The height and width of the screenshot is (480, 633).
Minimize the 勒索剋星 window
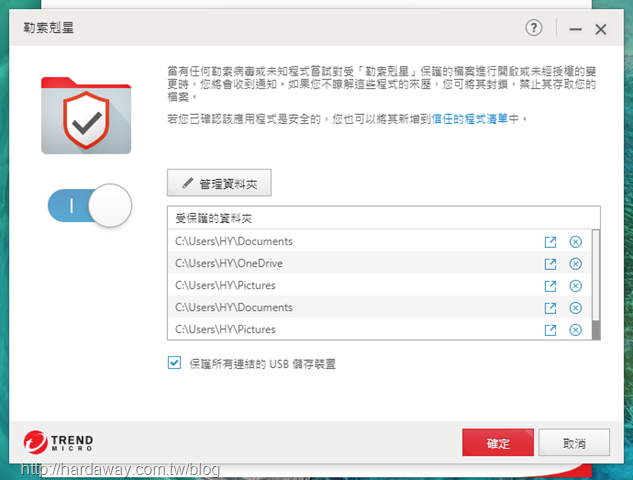click(575, 29)
